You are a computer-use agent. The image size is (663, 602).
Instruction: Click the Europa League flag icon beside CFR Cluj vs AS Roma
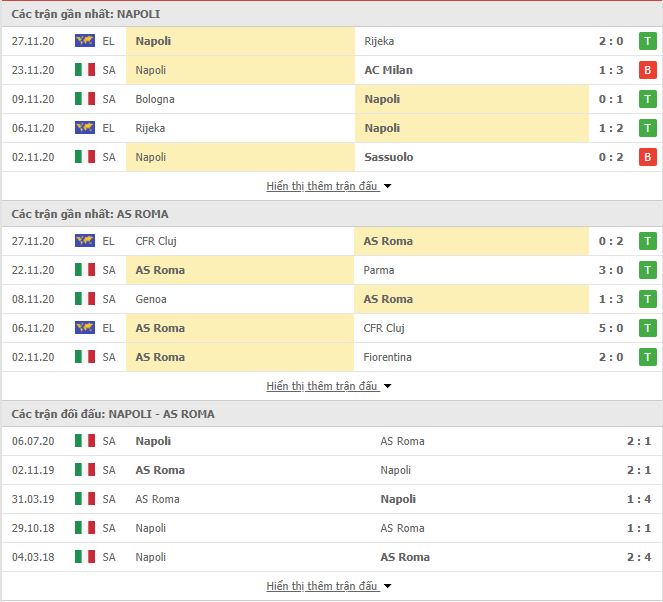(85, 241)
